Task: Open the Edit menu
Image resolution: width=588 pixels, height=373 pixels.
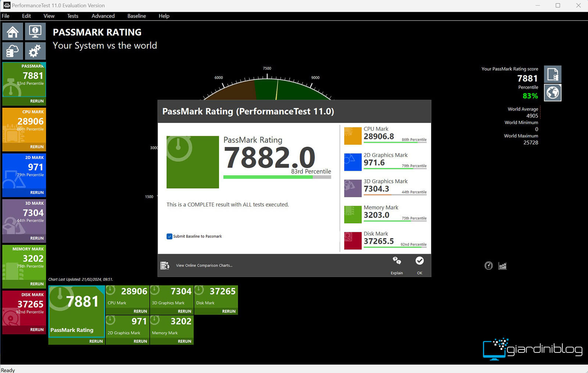Action: pyautogui.click(x=26, y=16)
